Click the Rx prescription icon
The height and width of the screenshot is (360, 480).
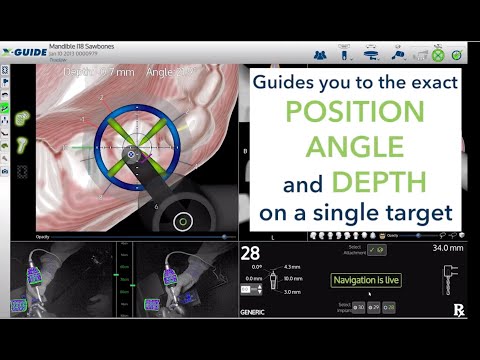coord(459,310)
